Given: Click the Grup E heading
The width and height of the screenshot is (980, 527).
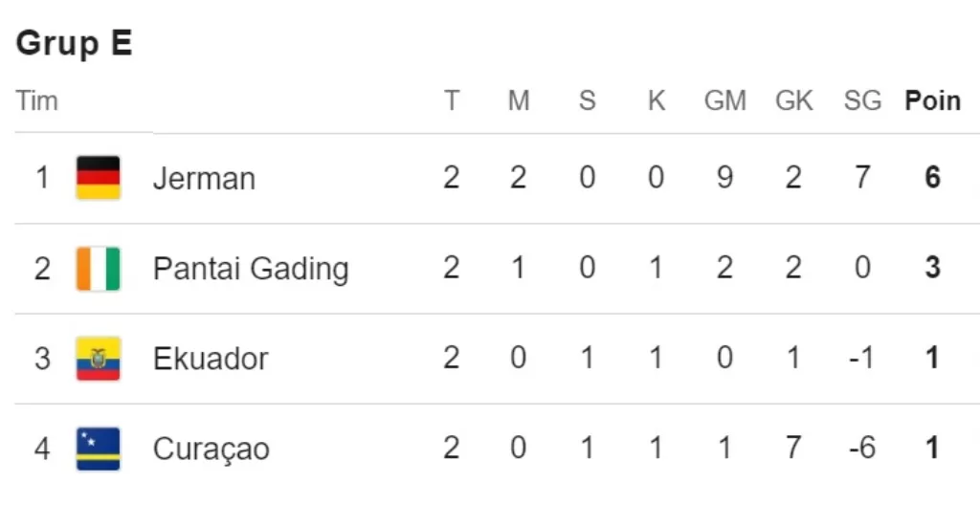Looking at the screenshot, I should point(74,43).
